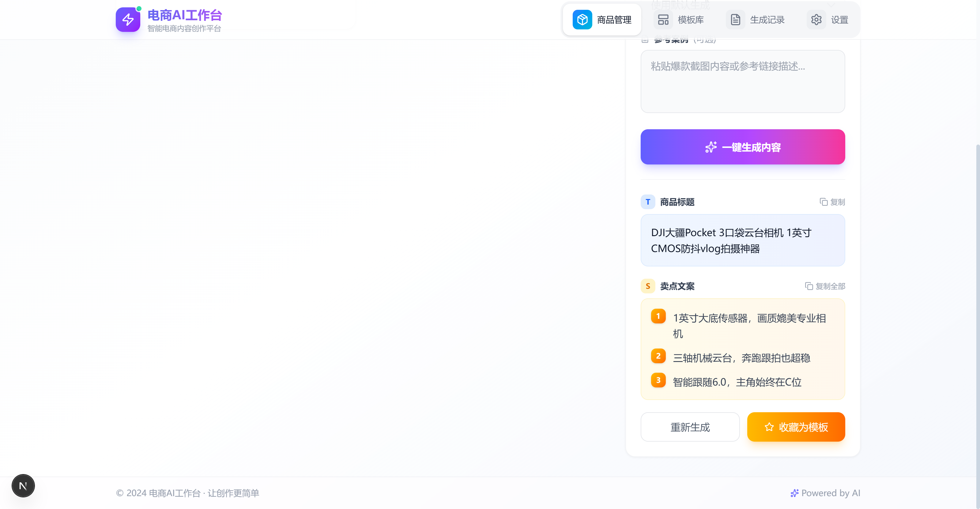
Task: Click the 重新生成 button
Action: click(x=690, y=427)
